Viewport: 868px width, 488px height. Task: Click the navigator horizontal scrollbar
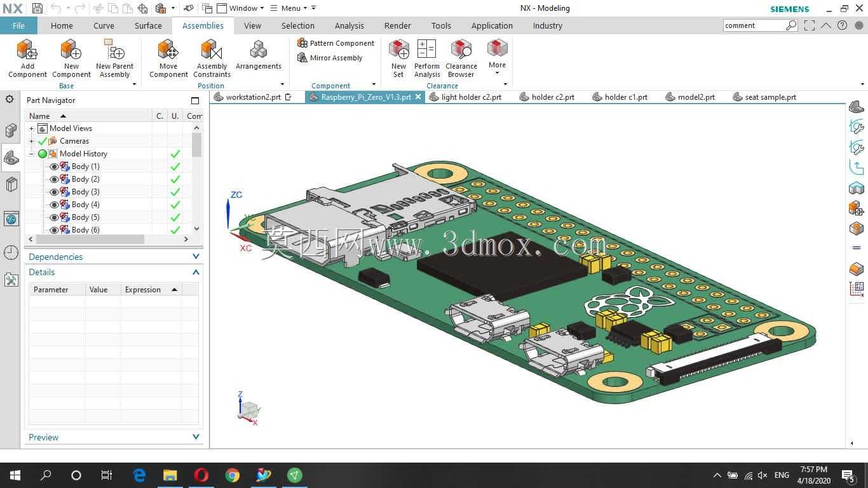(90, 239)
